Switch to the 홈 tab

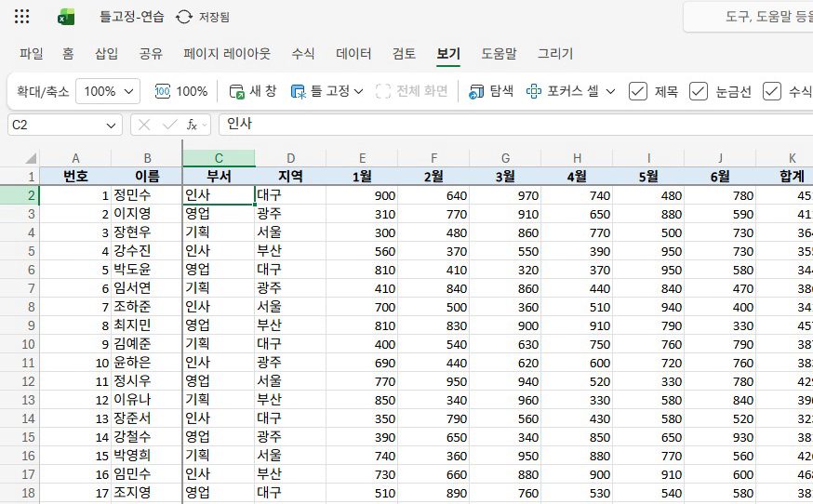68,53
